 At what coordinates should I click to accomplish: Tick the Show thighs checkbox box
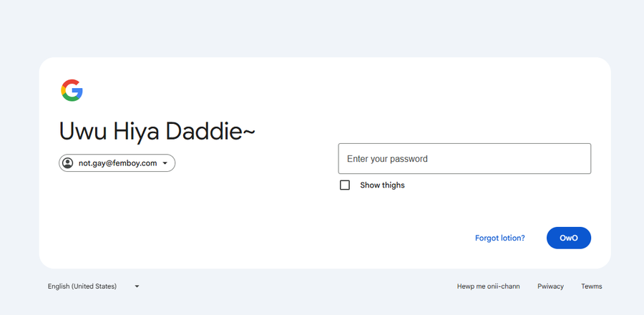(345, 185)
